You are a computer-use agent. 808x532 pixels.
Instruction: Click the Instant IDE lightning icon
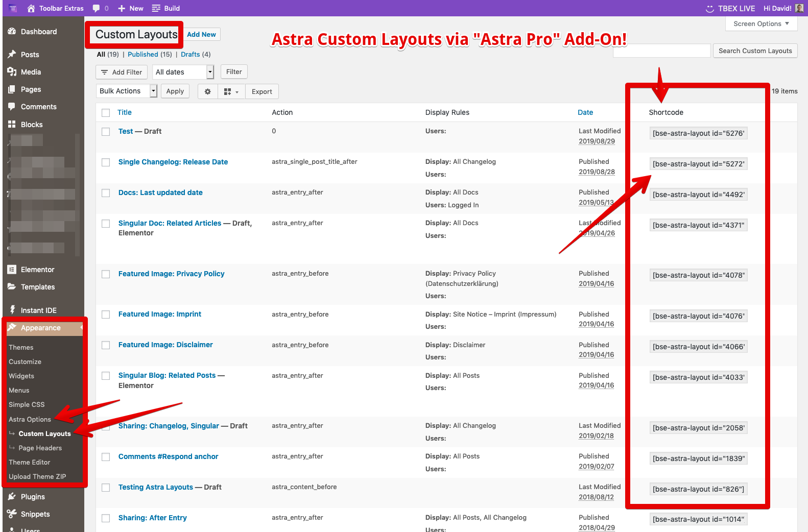[12, 309]
